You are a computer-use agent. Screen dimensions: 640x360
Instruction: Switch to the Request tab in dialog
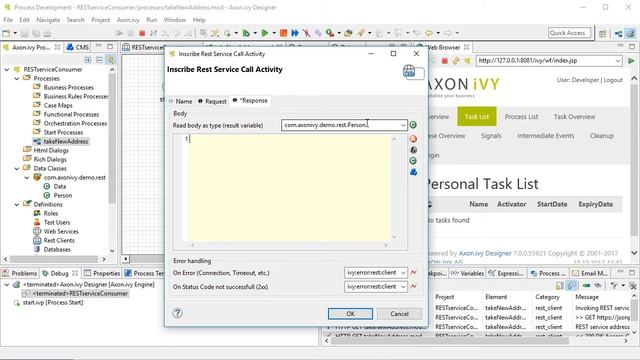(x=212, y=101)
